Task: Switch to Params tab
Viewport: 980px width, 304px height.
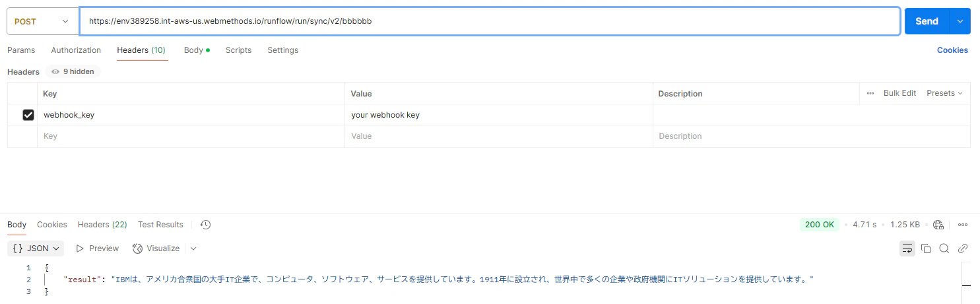Action: click(21, 50)
